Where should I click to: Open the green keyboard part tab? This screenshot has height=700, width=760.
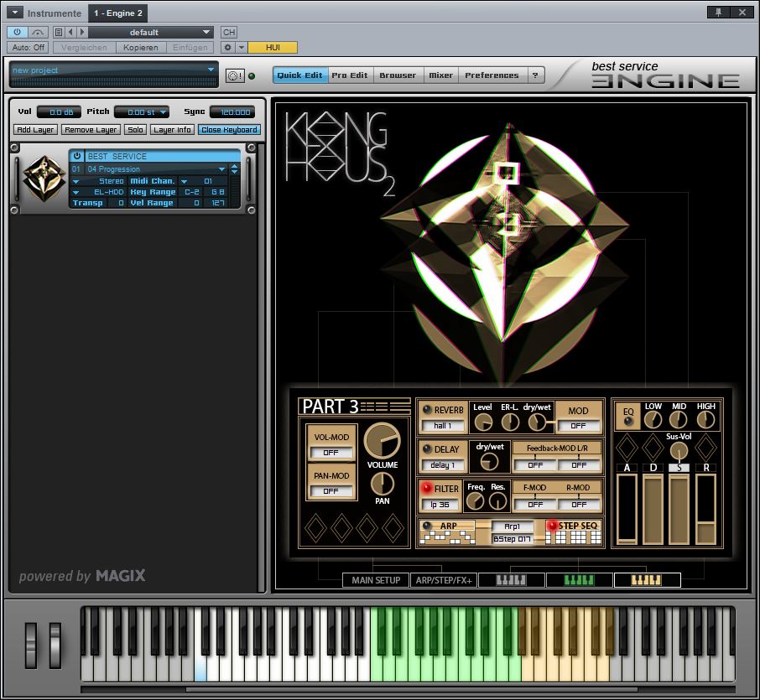pos(579,580)
